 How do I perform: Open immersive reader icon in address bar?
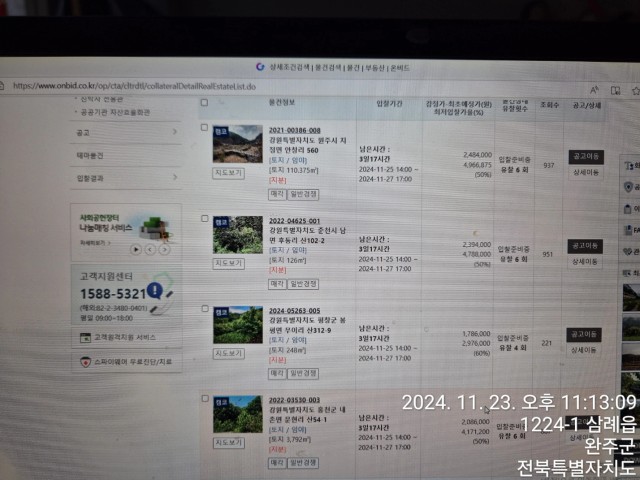[616, 90]
